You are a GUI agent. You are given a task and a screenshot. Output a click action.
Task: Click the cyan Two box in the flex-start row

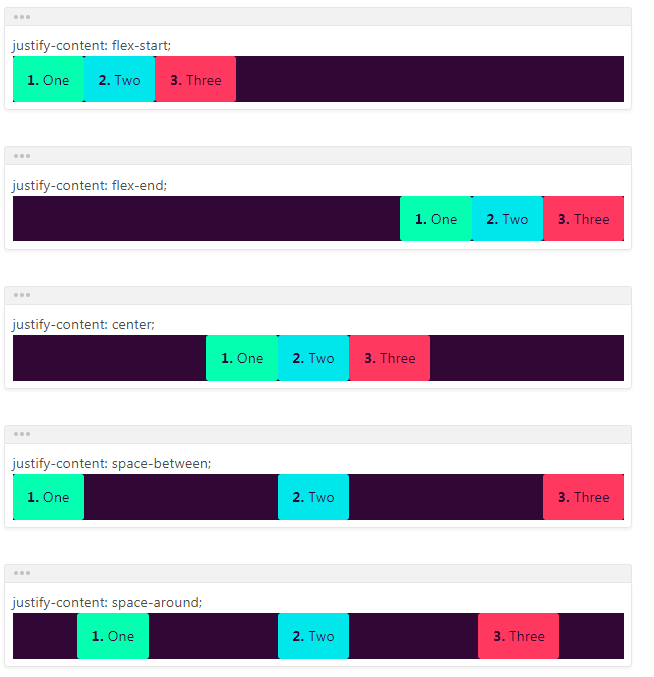coord(120,79)
